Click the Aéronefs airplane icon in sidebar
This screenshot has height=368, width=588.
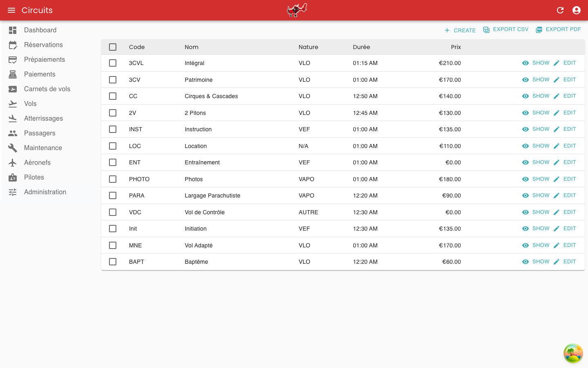click(13, 163)
